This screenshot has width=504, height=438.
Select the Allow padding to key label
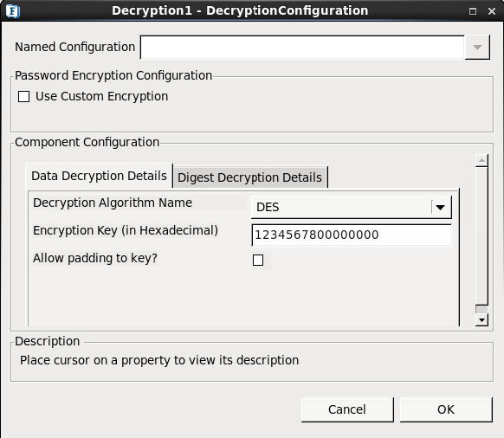(x=95, y=258)
